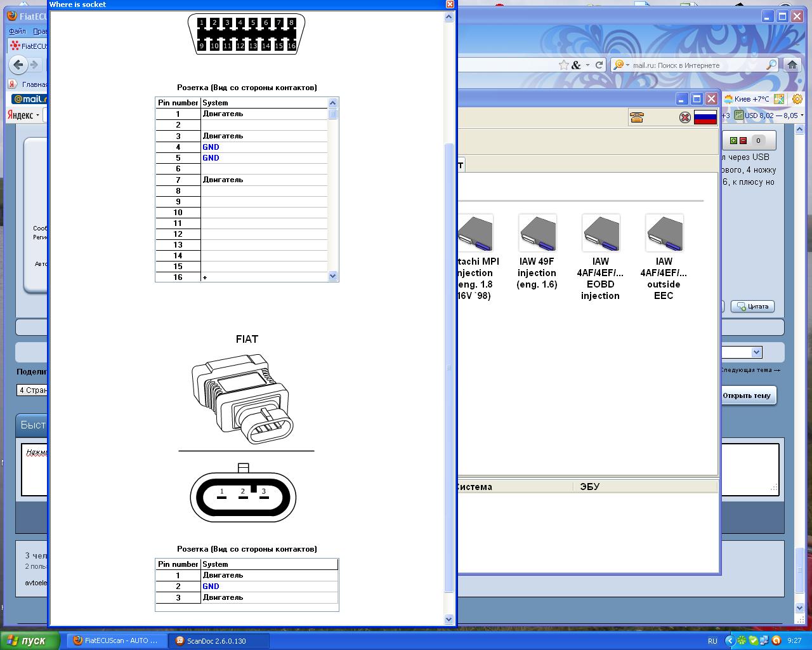Click the IAW 49F injection ECU icon
The height and width of the screenshot is (650, 812).
[x=537, y=233]
